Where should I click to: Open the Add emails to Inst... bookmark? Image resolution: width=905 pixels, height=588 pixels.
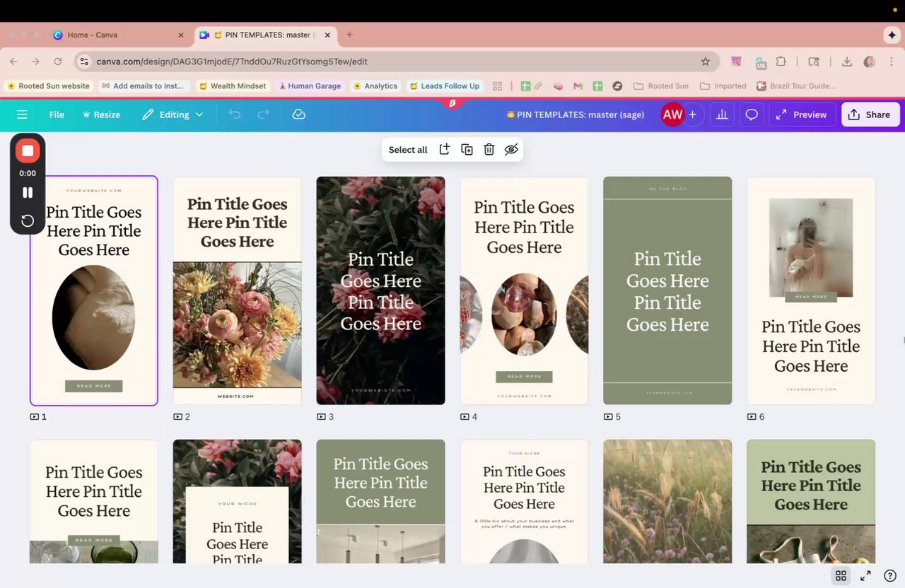pyautogui.click(x=143, y=86)
